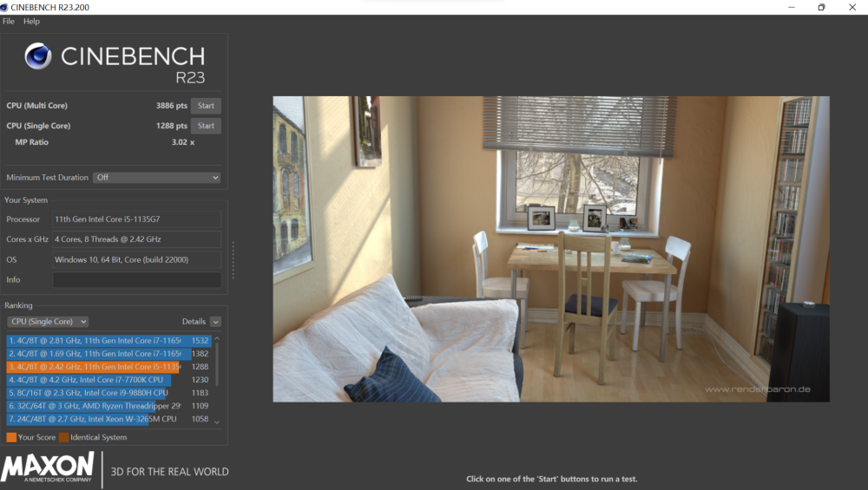Click the ranking list scrollbar thumb
The image size is (868, 490).
217,364
